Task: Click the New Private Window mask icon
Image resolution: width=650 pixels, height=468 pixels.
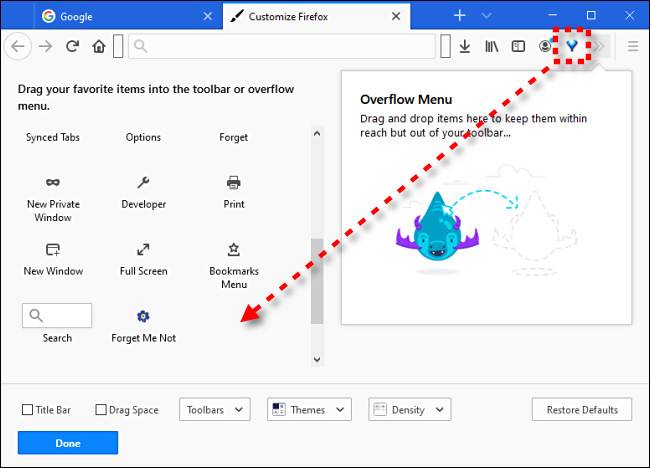Action: (x=53, y=183)
